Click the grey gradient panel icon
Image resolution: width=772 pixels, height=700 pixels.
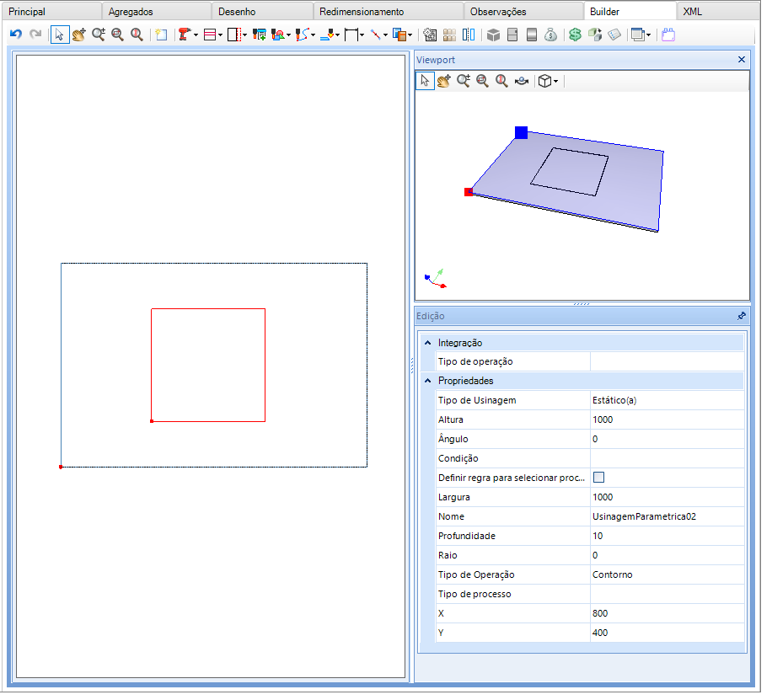pos(533,35)
